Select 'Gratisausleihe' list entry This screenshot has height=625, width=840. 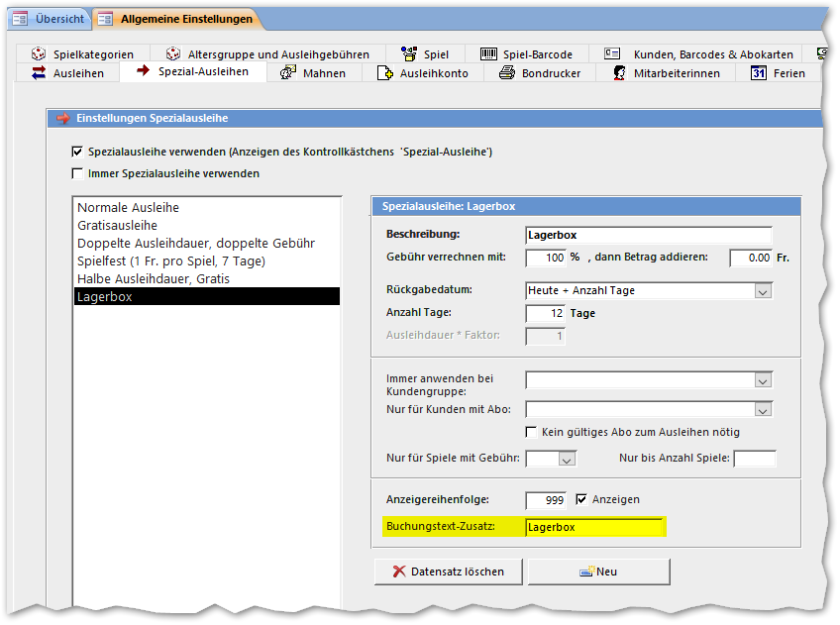207,225
